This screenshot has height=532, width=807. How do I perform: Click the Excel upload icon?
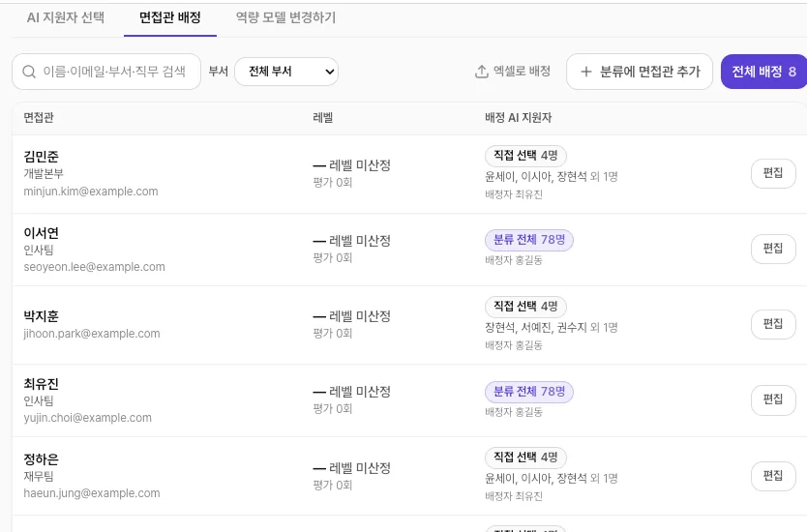pos(481,72)
